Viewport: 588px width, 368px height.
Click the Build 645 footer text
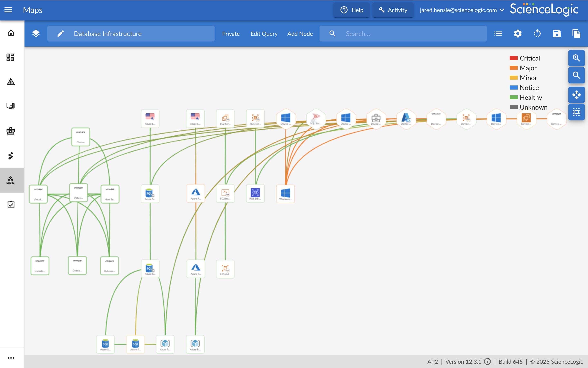coord(510,361)
